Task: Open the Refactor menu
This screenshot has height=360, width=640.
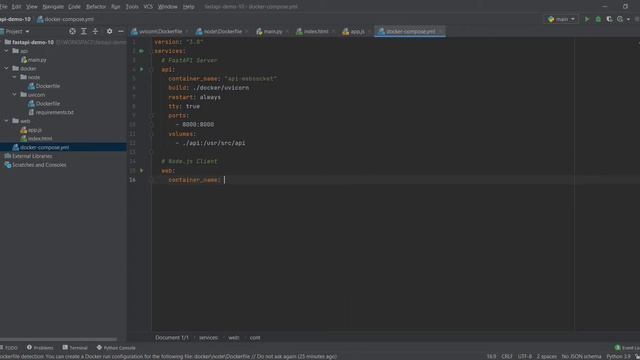Action: click(x=96, y=7)
